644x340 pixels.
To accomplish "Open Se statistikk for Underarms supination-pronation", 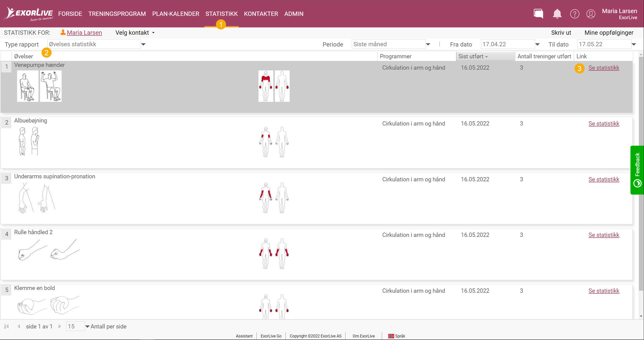I will coord(604,179).
